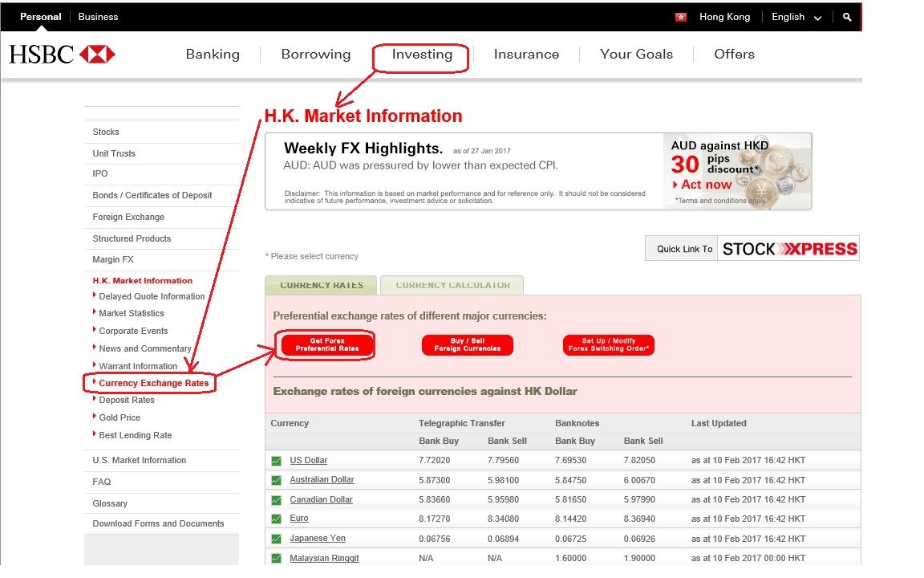
Task: Open the Your Goals menu
Action: (x=636, y=55)
